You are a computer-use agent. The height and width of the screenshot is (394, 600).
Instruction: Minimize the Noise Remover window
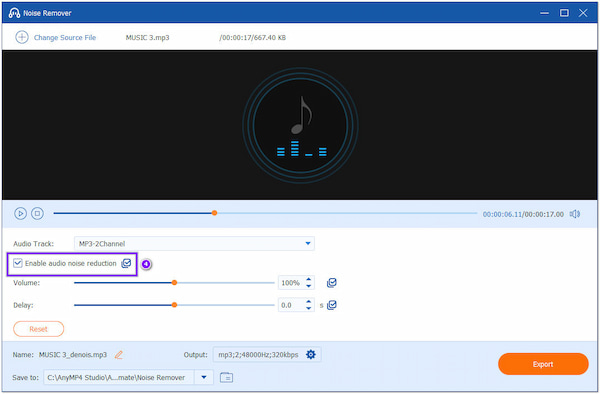[544, 13]
